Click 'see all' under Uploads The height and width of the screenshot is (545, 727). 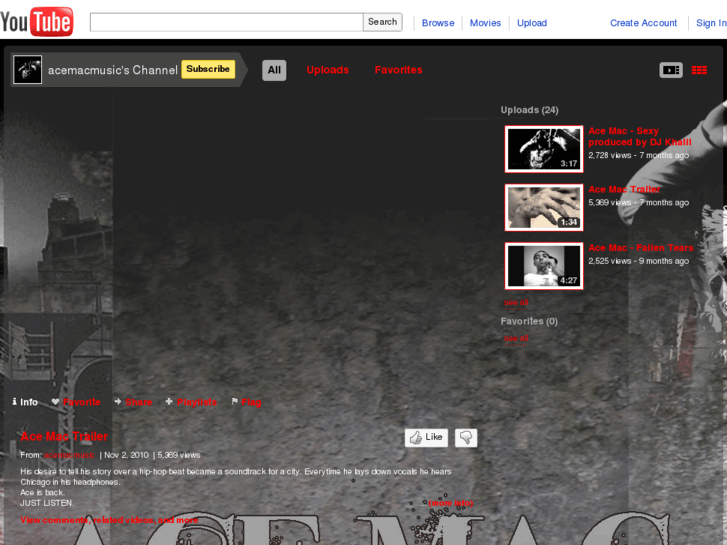[516, 302]
